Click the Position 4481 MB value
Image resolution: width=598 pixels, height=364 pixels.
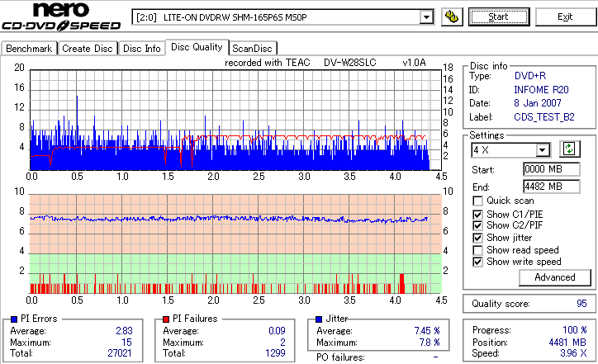point(567,343)
